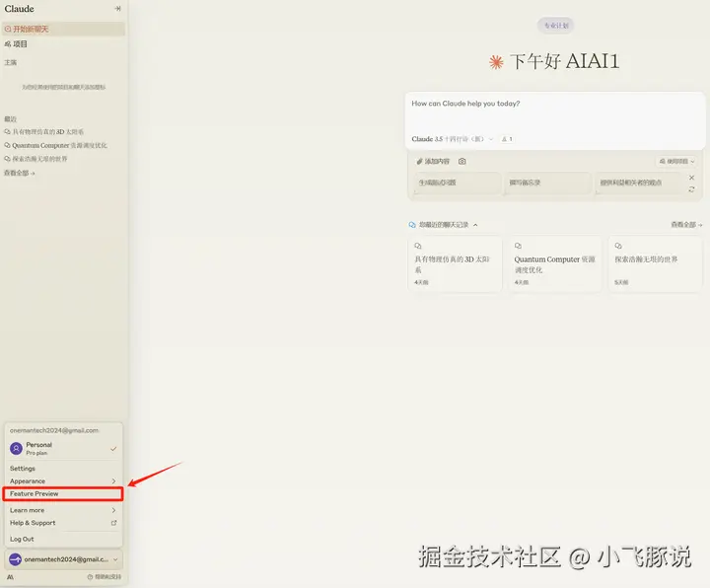Click the style chip beside the model selector
Screen dimensions: 710x588
click(x=507, y=139)
